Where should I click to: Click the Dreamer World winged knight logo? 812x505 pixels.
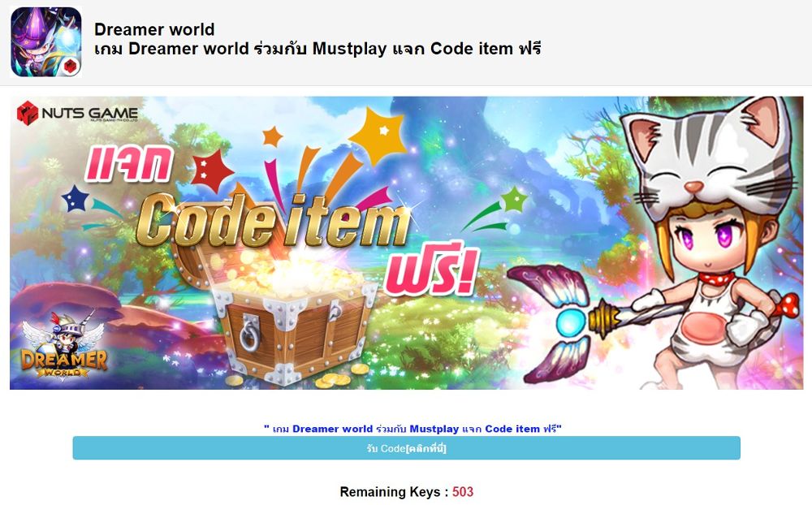[x=63, y=344]
